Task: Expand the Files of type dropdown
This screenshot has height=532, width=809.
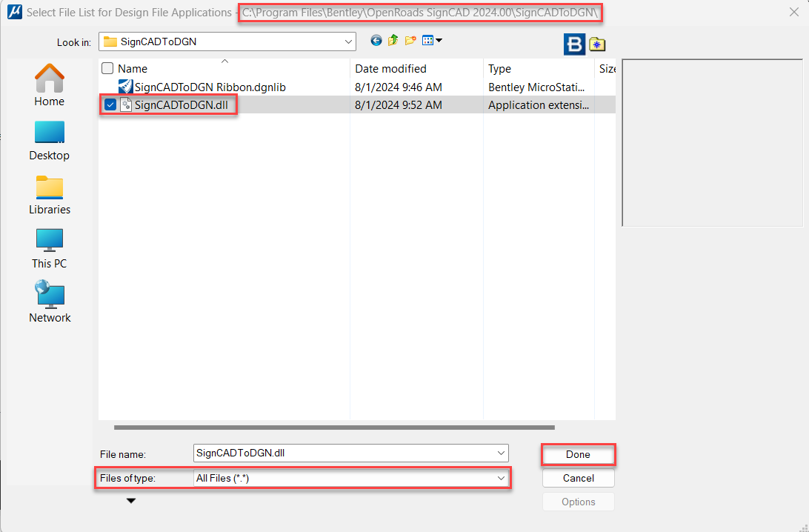Action: pyautogui.click(x=501, y=479)
